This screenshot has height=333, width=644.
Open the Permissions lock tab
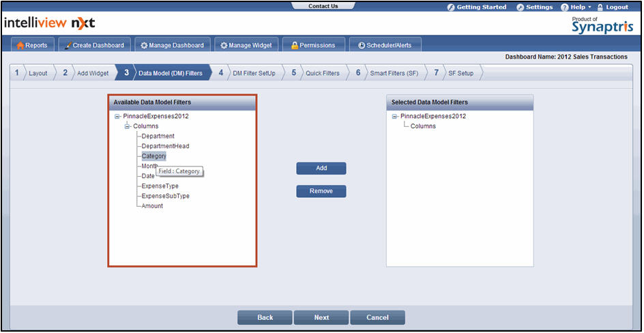pyautogui.click(x=313, y=45)
